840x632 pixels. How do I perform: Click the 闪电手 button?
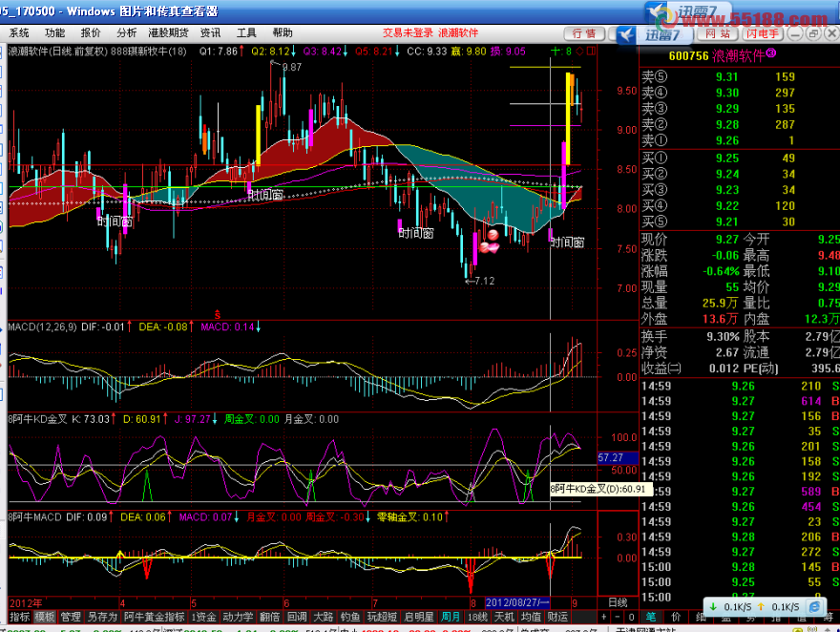(763, 33)
